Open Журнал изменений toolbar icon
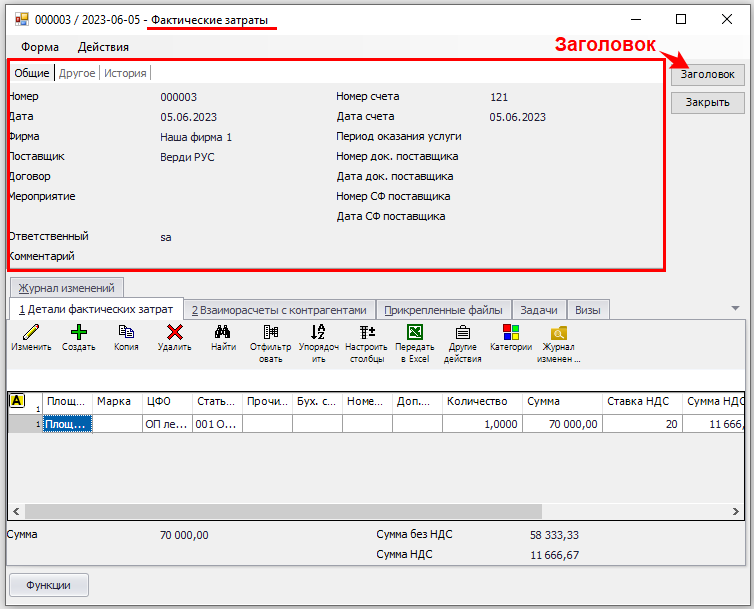 coord(558,333)
